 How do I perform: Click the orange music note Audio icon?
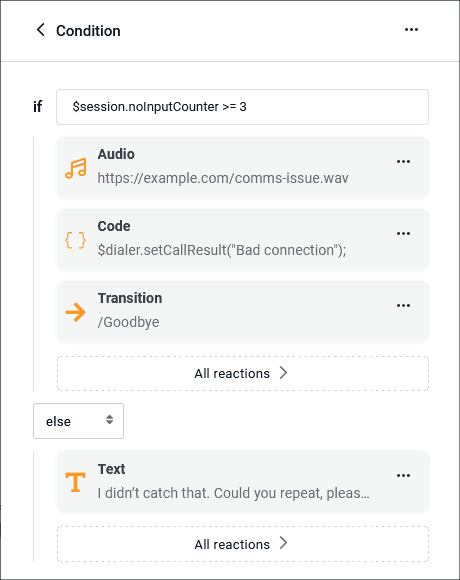[75, 168]
